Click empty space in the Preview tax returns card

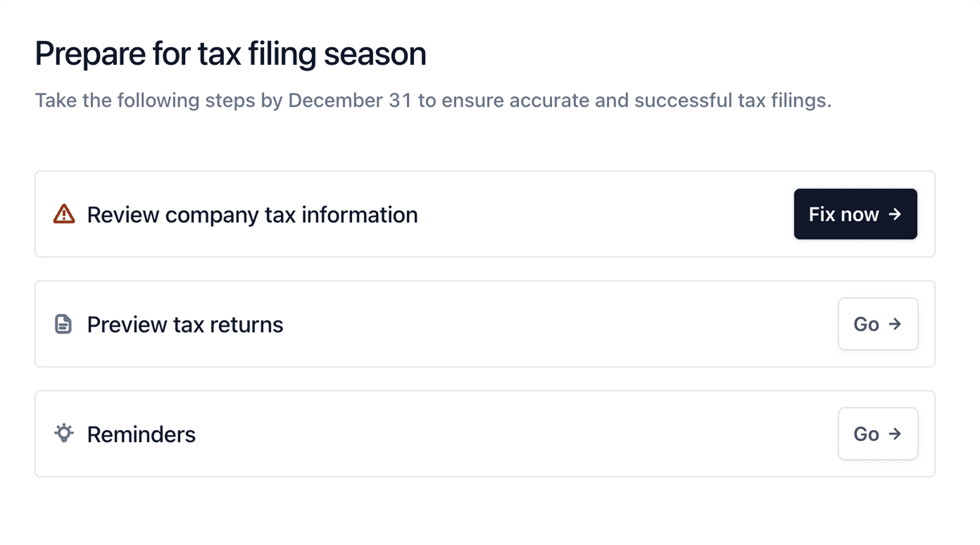[x=559, y=324]
